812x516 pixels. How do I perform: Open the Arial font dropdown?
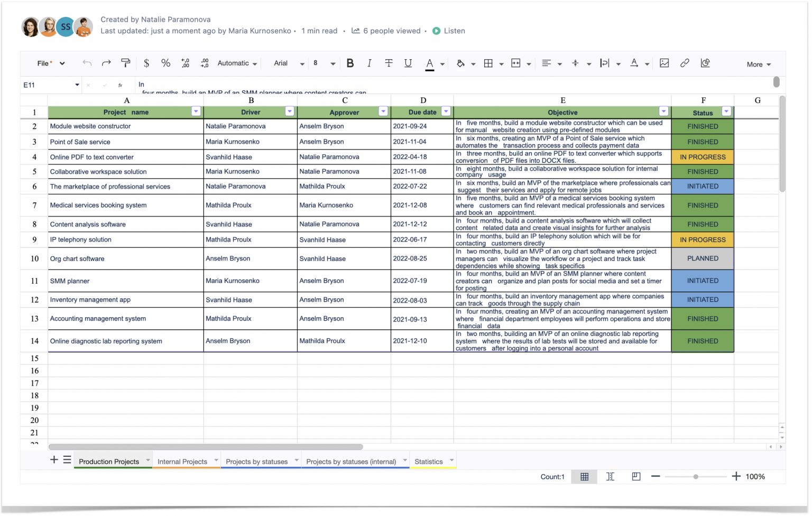coord(287,63)
